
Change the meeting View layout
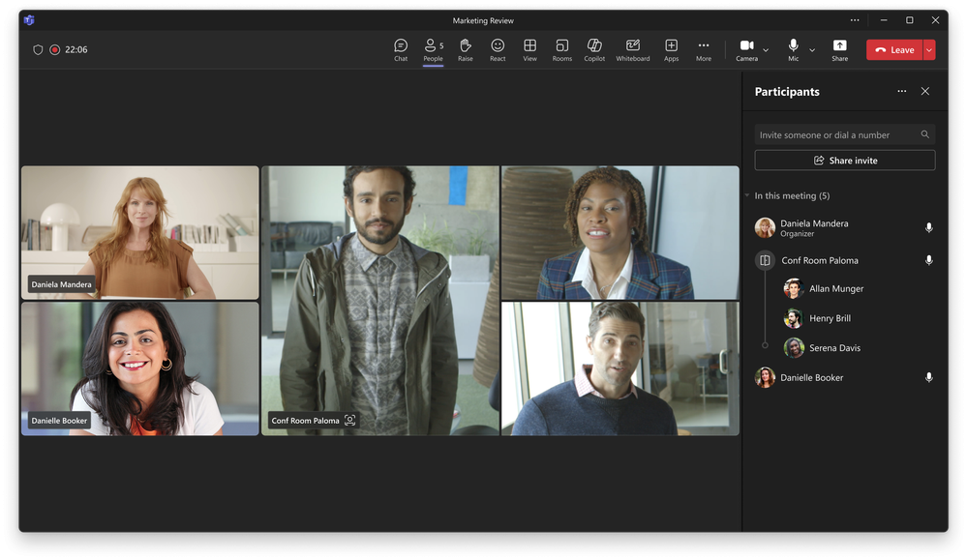pyautogui.click(x=529, y=49)
